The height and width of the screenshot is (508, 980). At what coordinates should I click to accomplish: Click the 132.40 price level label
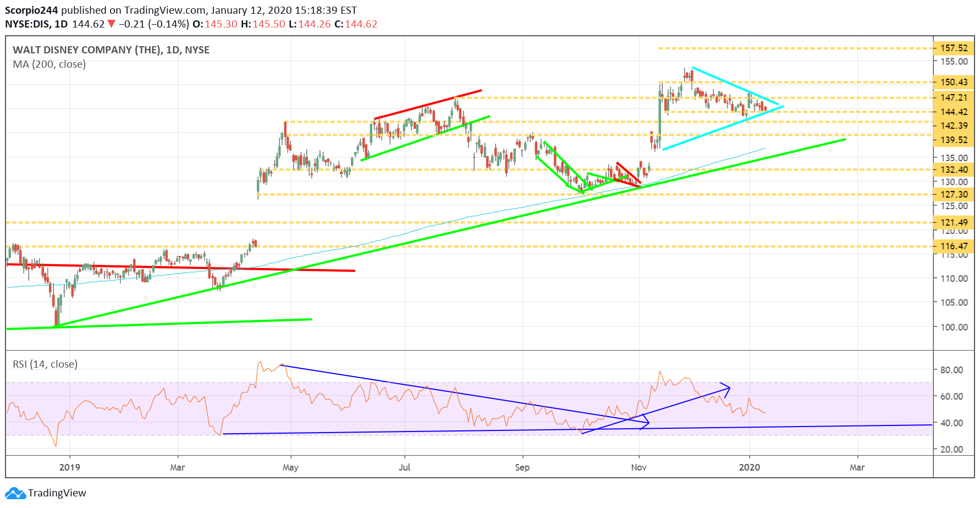tap(954, 170)
